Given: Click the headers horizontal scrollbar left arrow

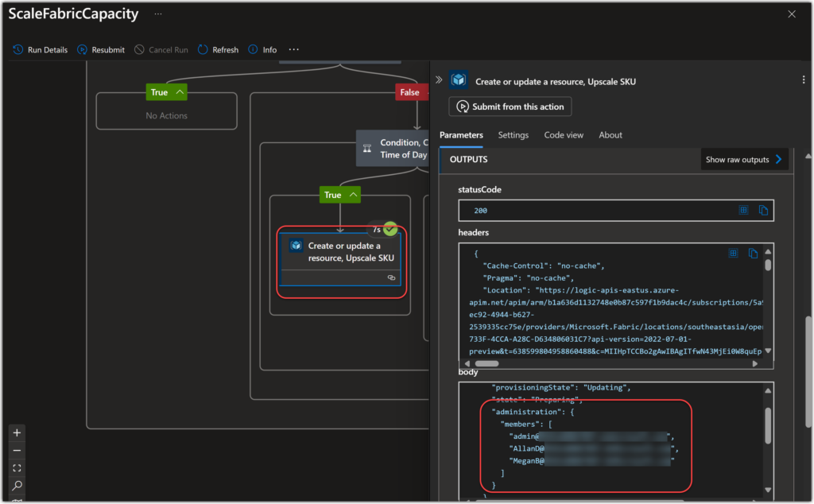Looking at the screenshot, I should (x=467, y=364).
